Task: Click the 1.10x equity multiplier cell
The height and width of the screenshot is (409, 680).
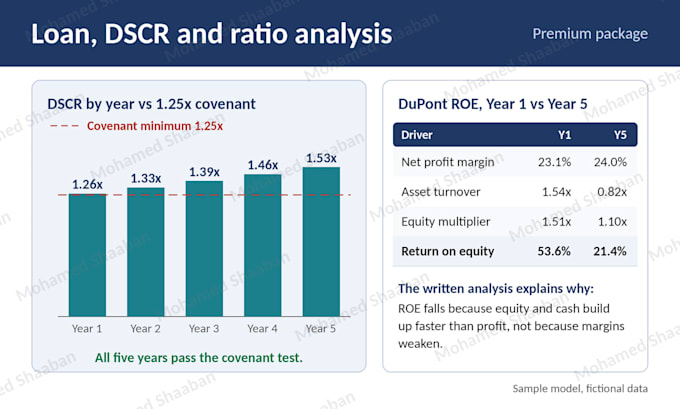Action: (x=612, y=222)
